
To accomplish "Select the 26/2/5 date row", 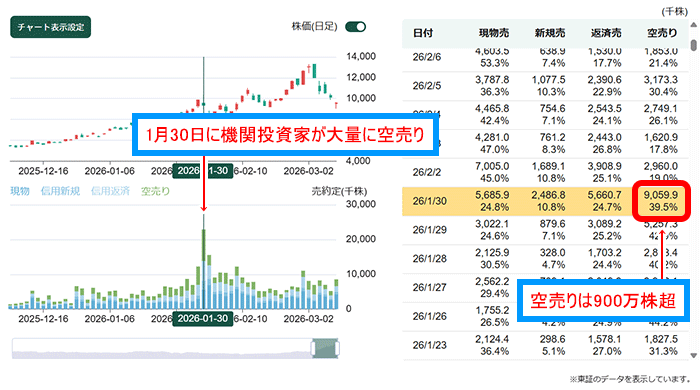I will click(545, 86).
